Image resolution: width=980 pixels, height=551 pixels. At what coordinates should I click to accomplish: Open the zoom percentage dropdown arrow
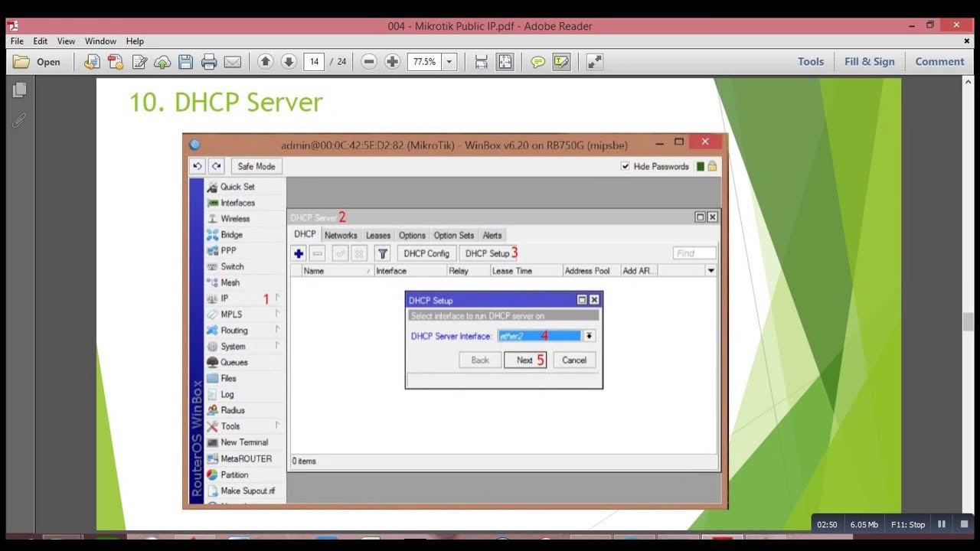click(449, 62)
